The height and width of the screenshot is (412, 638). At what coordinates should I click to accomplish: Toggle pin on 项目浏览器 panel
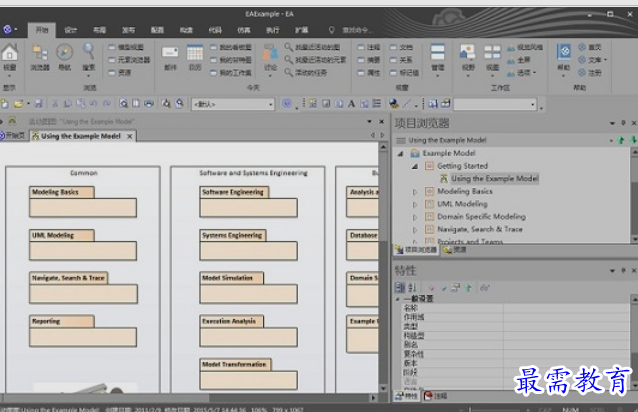pos(623,123)
